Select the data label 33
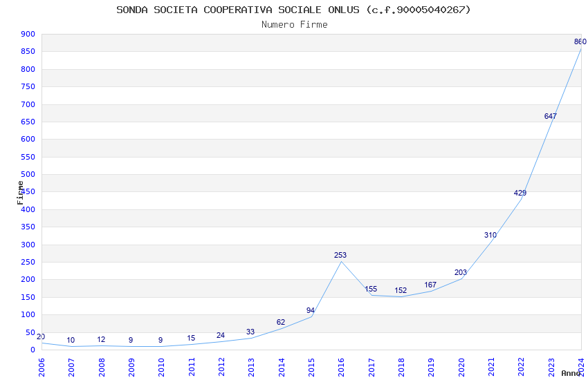Screen dimensions: 588x380 click(250, 332)
